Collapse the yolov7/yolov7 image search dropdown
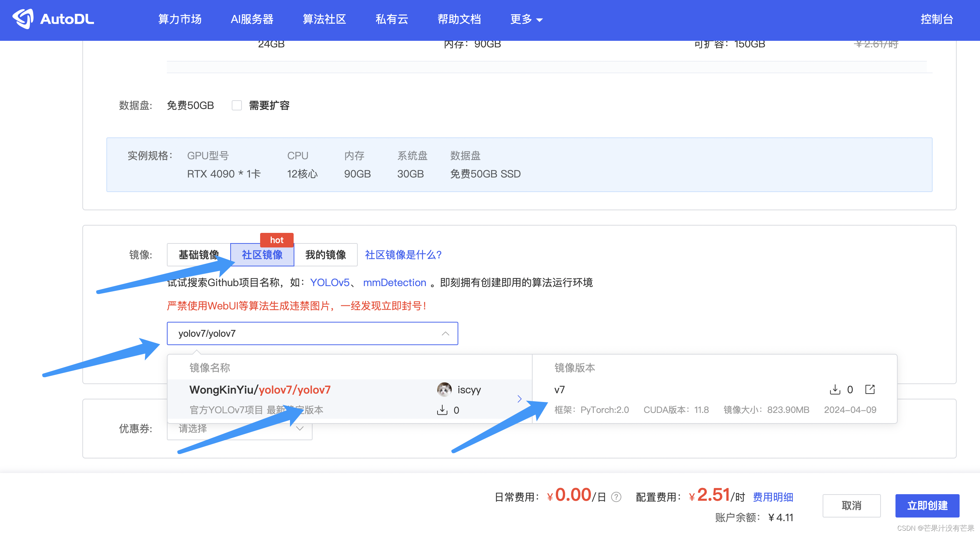The height and width of the screenshot is (535, 980). [x=445, y=334]
